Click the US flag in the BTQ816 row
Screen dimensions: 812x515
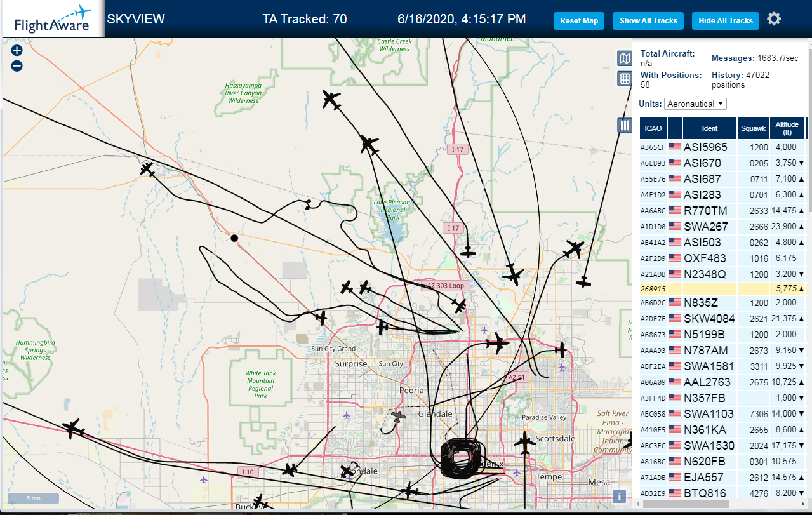(675, 493)
